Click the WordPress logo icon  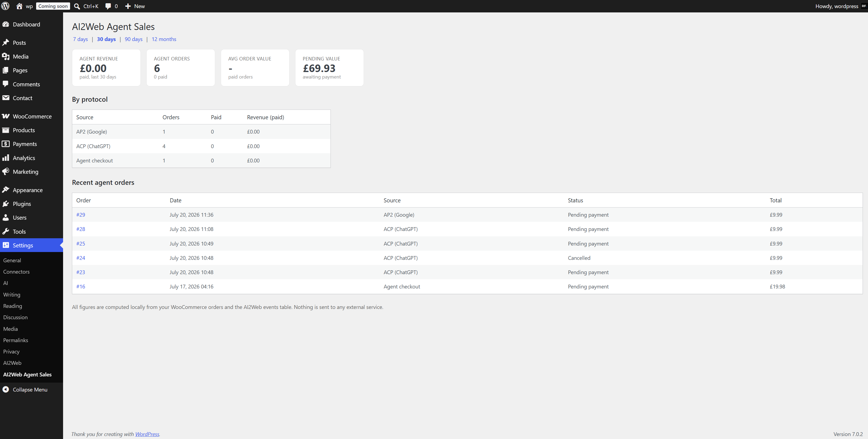tap(5, 6)
